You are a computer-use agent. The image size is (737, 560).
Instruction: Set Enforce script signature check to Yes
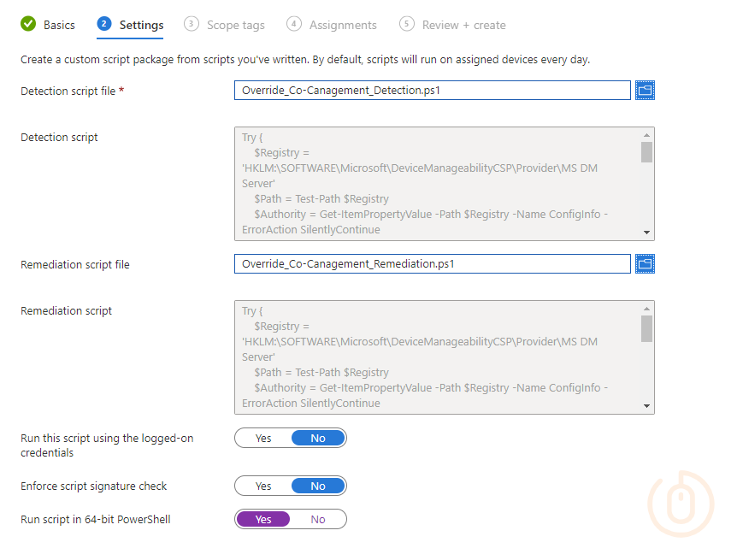[x=263, y=486]
